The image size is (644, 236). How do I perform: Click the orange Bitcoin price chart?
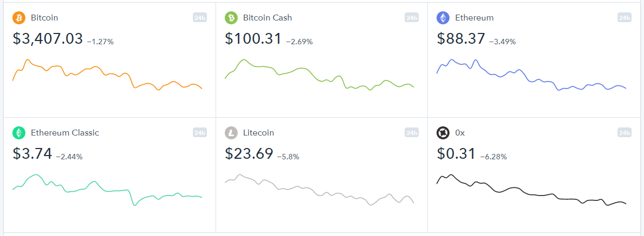pos(107,75)
